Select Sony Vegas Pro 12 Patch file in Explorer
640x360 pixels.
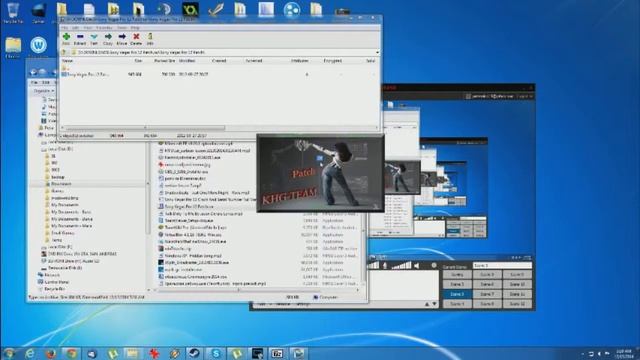point(186,207)
